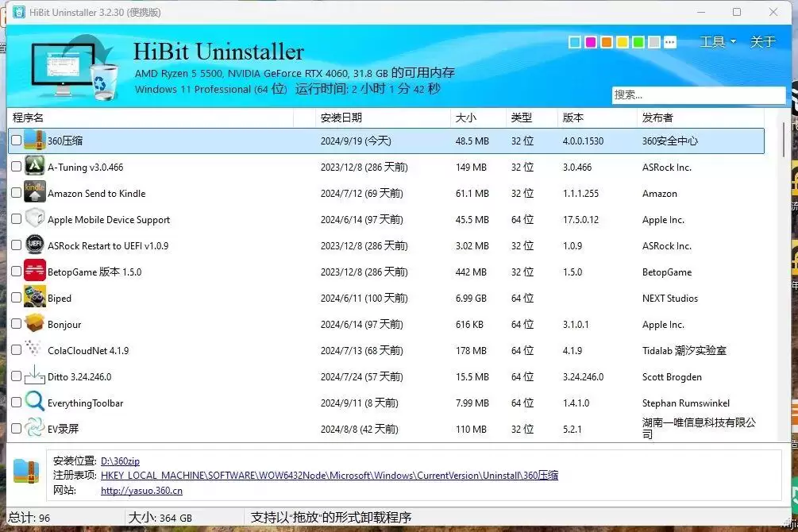The image size is (798, 532).
Task: Select the Biped game icon
Action: point(34,297)
